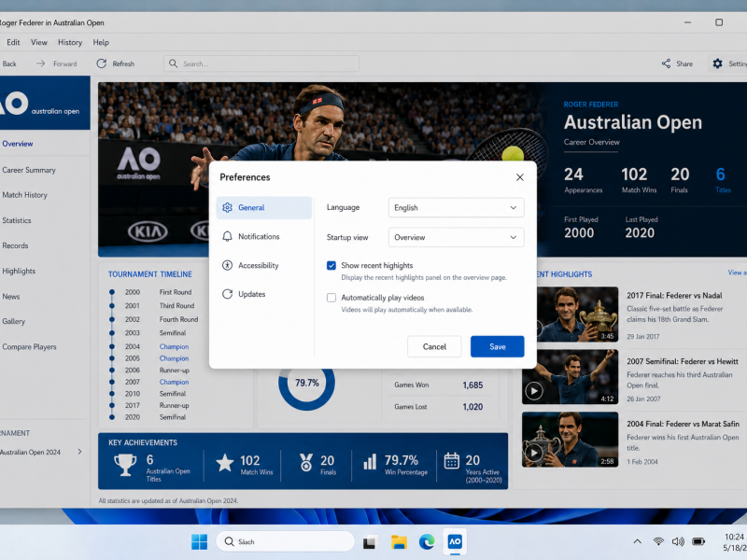This screenshot has width=747, height=560.
Task: Select Overview in the sidebar
Action: 17,144
